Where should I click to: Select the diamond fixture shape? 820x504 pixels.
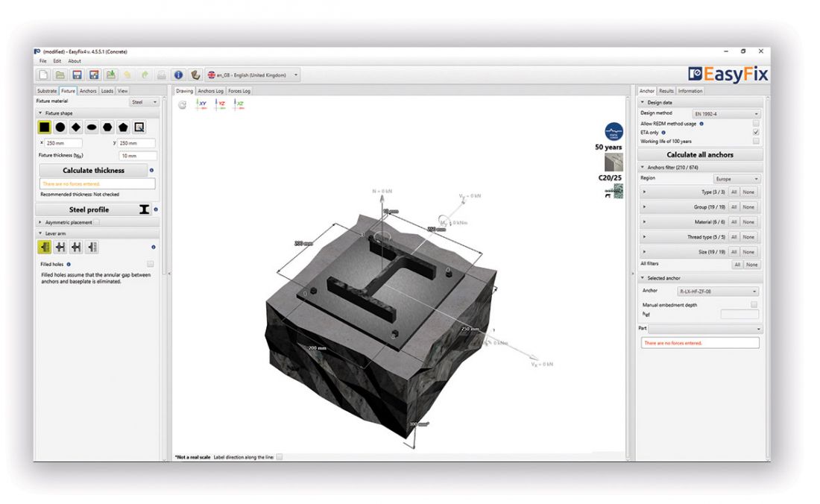(76, 127)
